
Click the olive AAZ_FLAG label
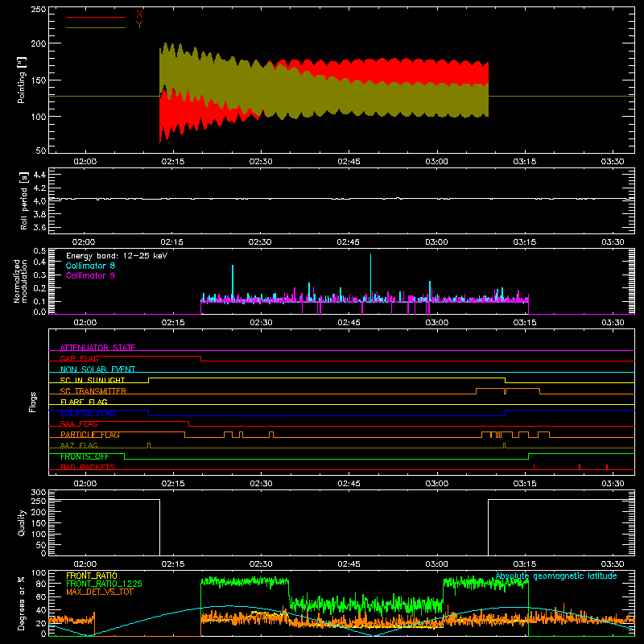(x=79, y=445)
